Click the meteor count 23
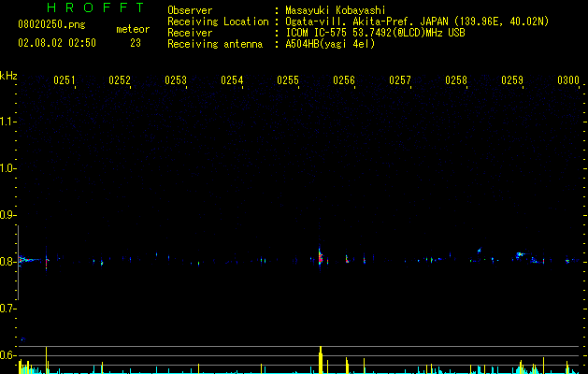Screen dimensions: 588x374 [136, 43]
